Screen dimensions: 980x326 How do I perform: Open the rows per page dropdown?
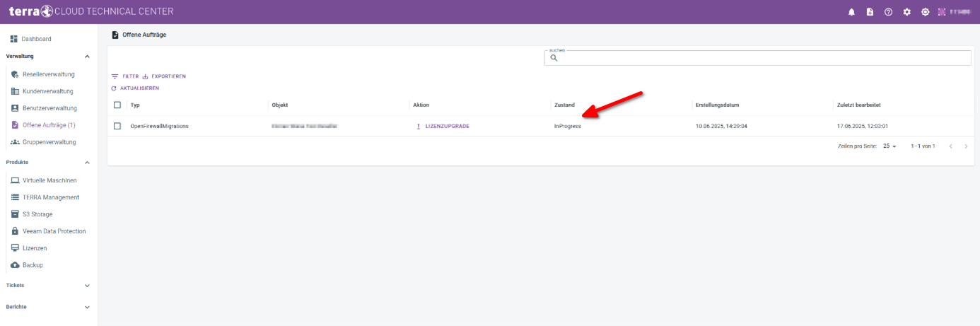[x=889, y=146]
